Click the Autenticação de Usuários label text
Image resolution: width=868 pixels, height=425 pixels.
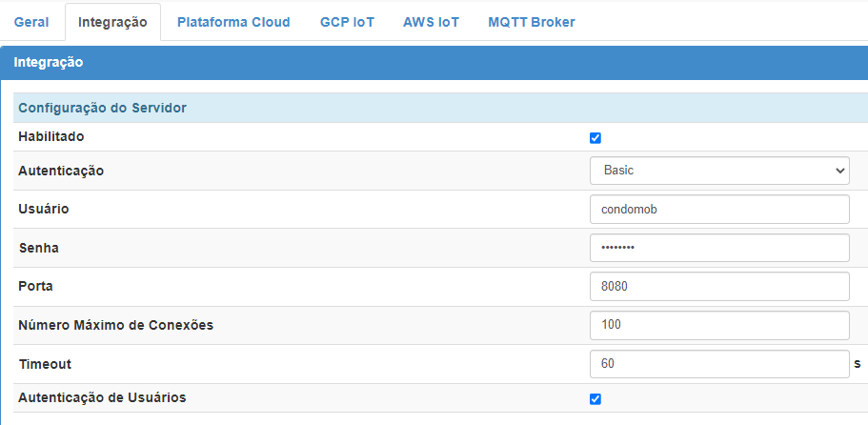[x=102, y=397]
